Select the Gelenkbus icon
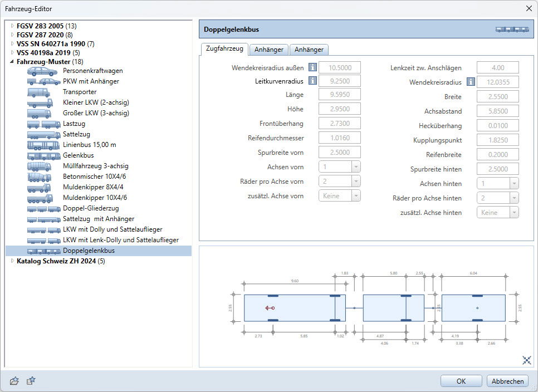Viewport: 538px width, 392px height. pyautogui.click(x=44, y=156)
